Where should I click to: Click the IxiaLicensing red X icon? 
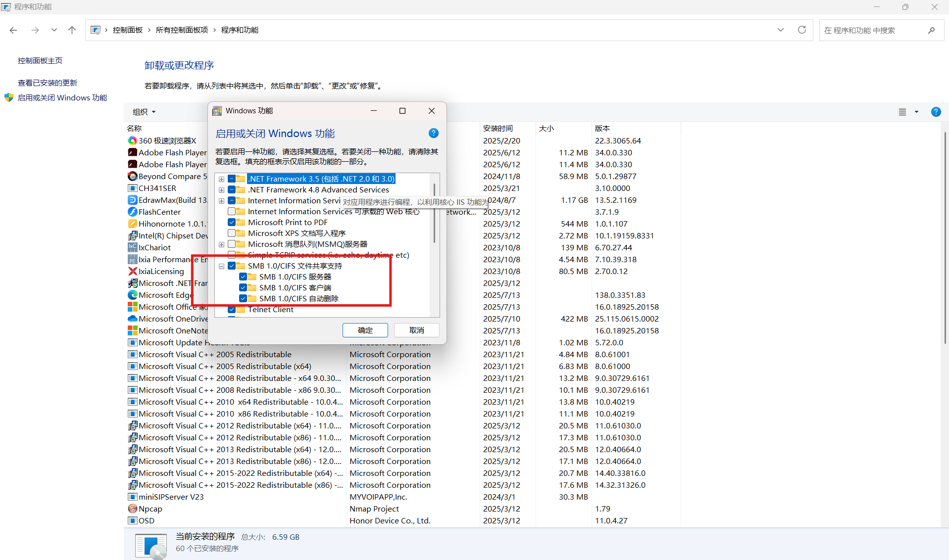pyautogui.click(x=132, y=271)
